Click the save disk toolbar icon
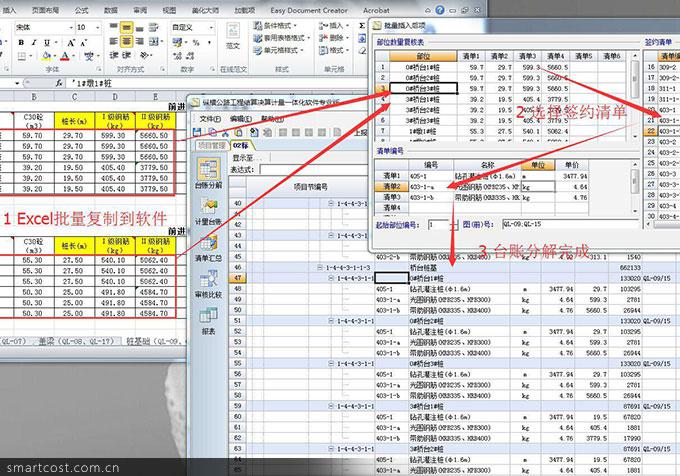The height and width of the screenshot is (476, 680). tap(197, 132)
